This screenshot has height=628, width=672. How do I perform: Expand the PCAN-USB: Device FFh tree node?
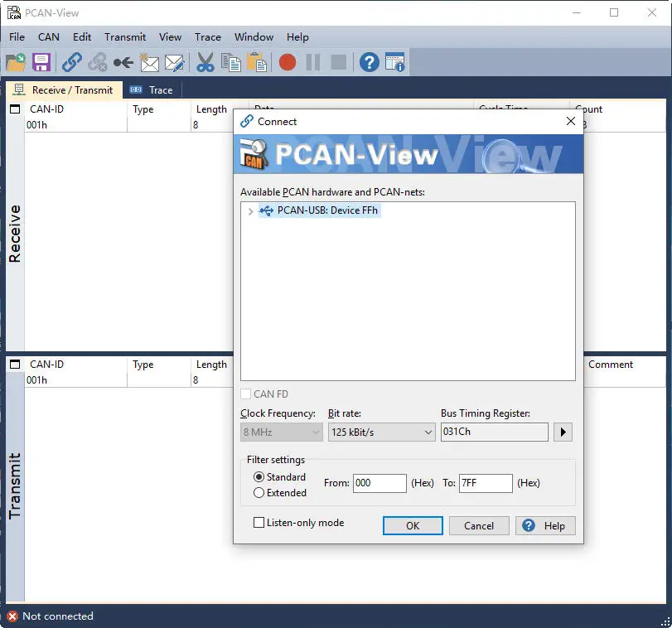[251, 211]
